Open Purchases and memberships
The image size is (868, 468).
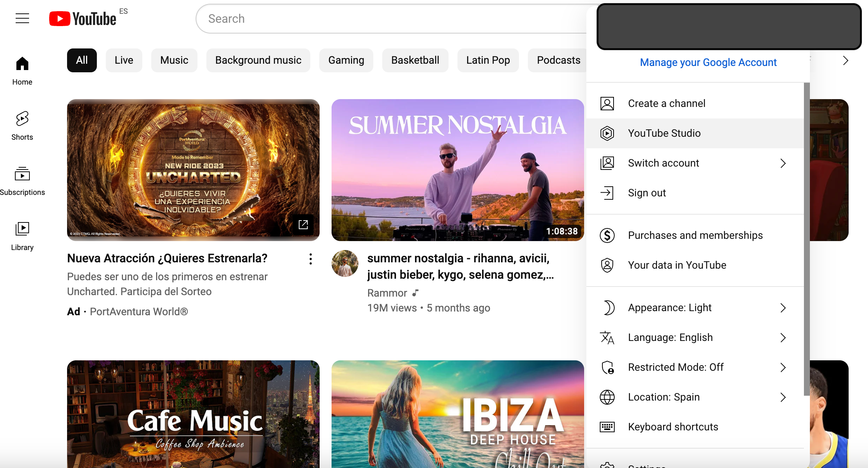695,235
